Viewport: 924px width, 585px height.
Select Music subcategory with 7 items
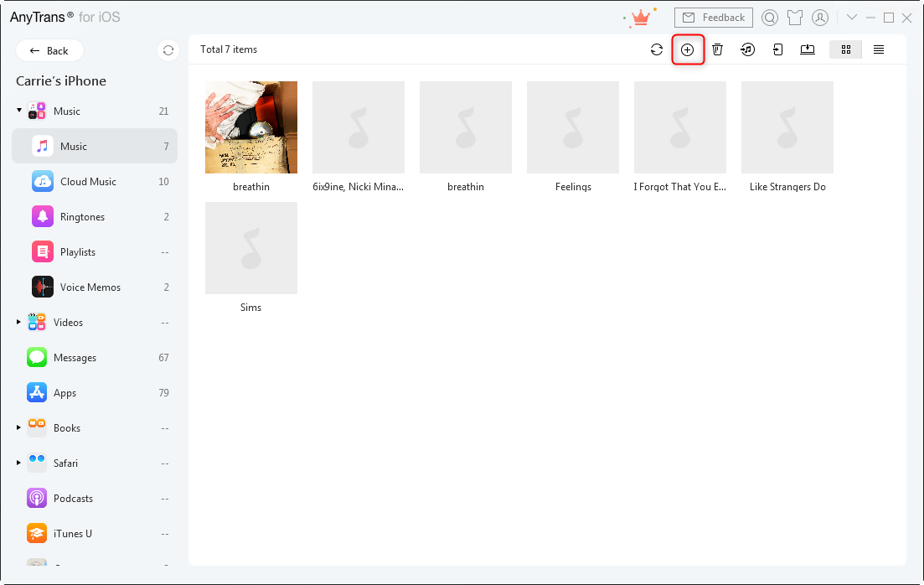pyautogui.click(x=95, y=146)
